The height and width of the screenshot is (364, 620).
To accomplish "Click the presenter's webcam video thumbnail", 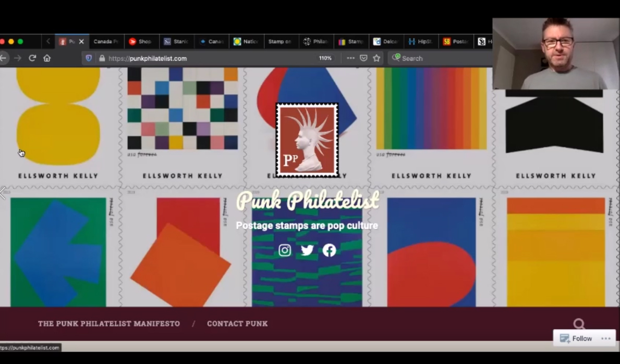I will click(x=555, y=53).
